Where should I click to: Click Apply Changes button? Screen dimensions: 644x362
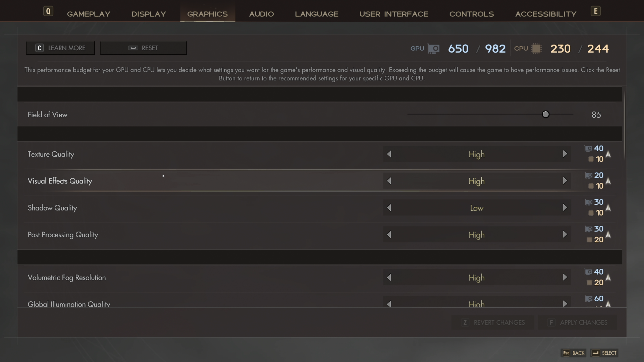click(x=577, y=323)
